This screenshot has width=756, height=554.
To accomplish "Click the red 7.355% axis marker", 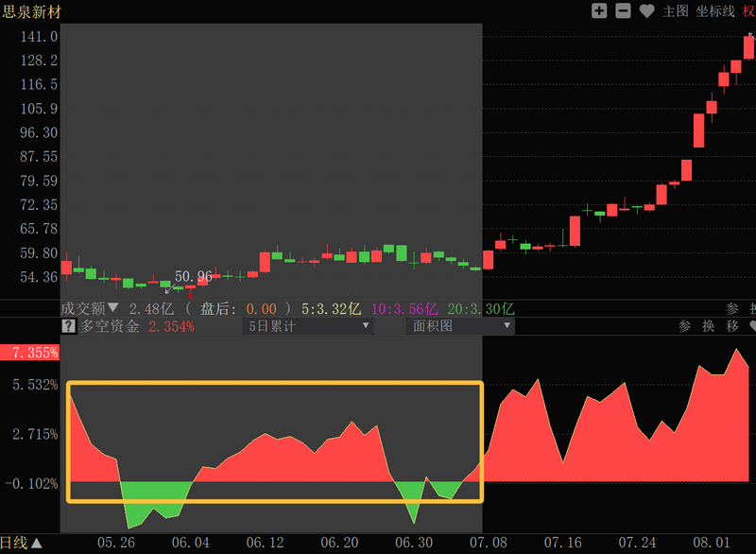I will 30,353.
